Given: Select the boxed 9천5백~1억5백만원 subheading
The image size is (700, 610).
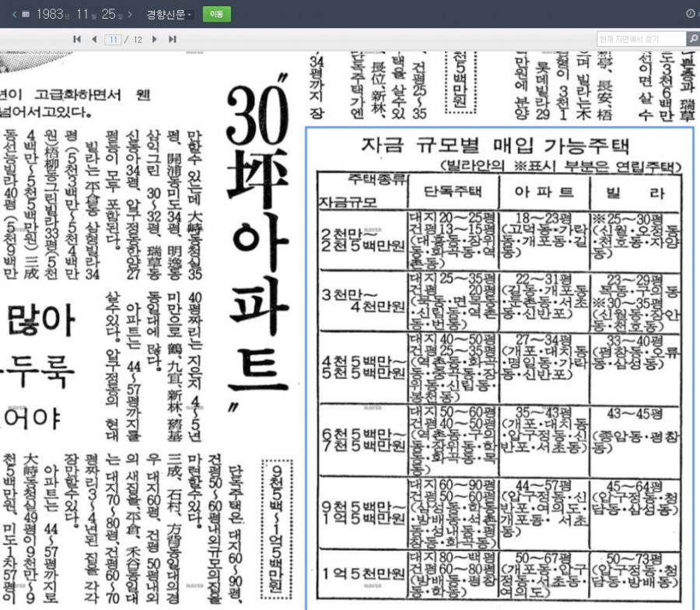Looking at the screenshot, I should click(276, 529).
